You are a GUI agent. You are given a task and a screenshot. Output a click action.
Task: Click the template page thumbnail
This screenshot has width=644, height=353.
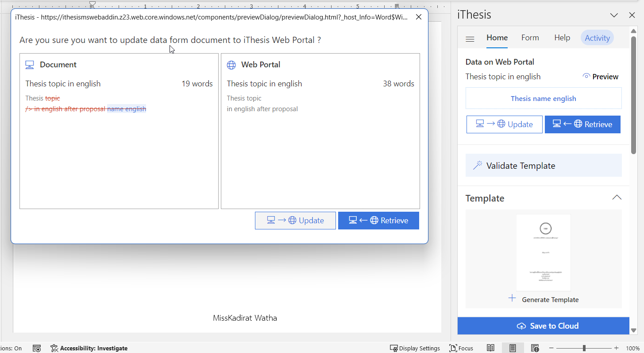pyautogui.click(x=544, y=252)
